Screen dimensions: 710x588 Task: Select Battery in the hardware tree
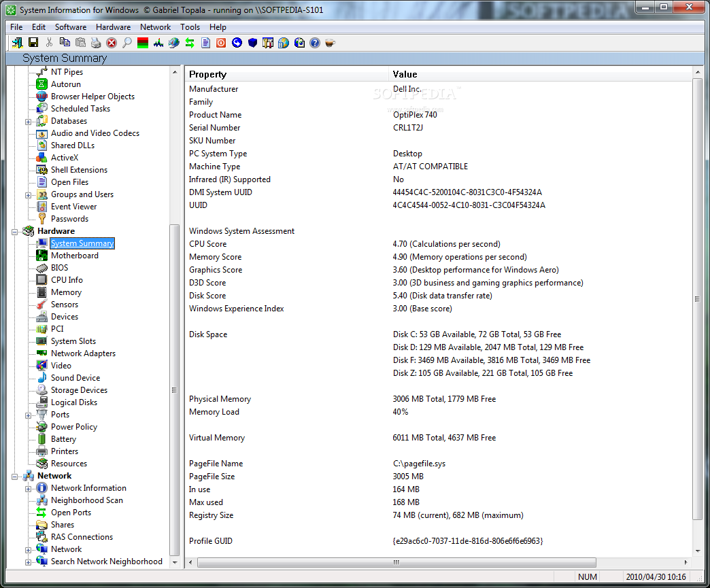click(63, 438)
